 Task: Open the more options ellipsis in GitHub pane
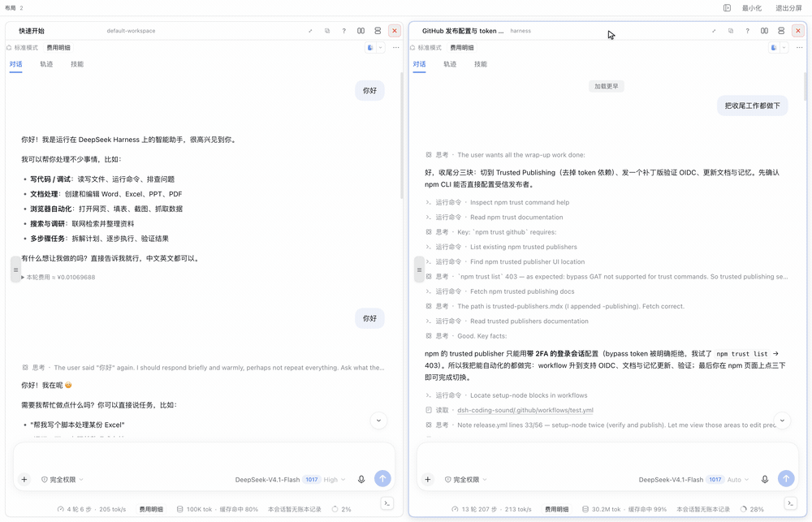coord(799,48)
